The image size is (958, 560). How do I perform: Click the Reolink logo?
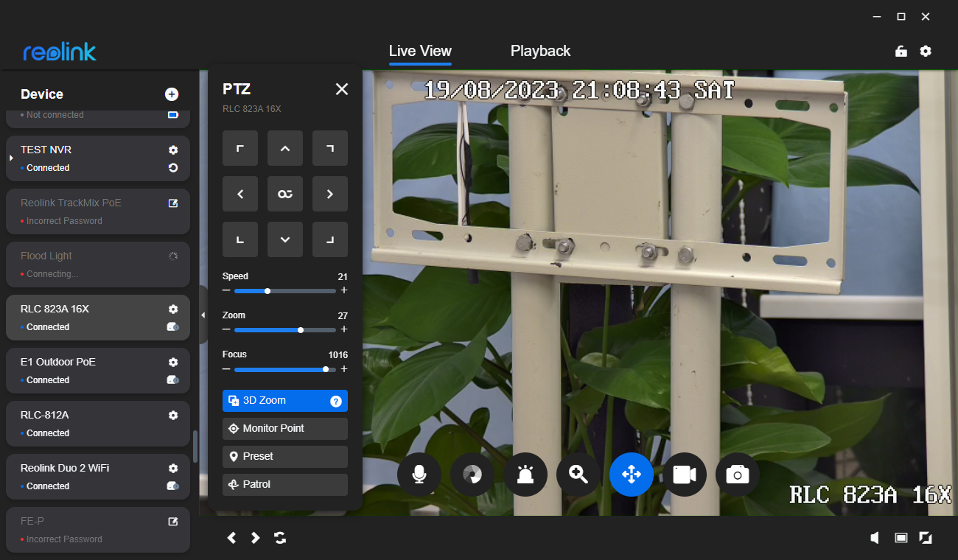pyautogui.click(x=60, y=52)
